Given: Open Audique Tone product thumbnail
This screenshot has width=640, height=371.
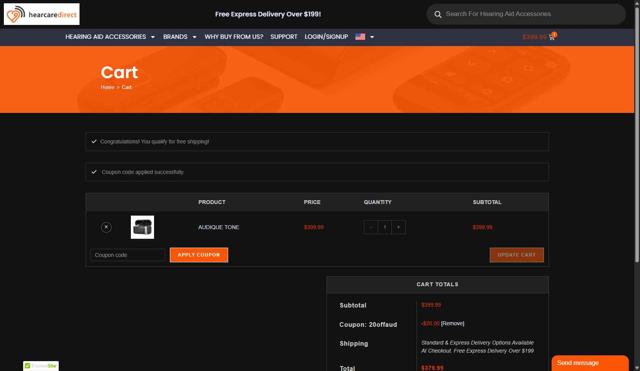Looking at the screenshot, I should coord(142,227).
